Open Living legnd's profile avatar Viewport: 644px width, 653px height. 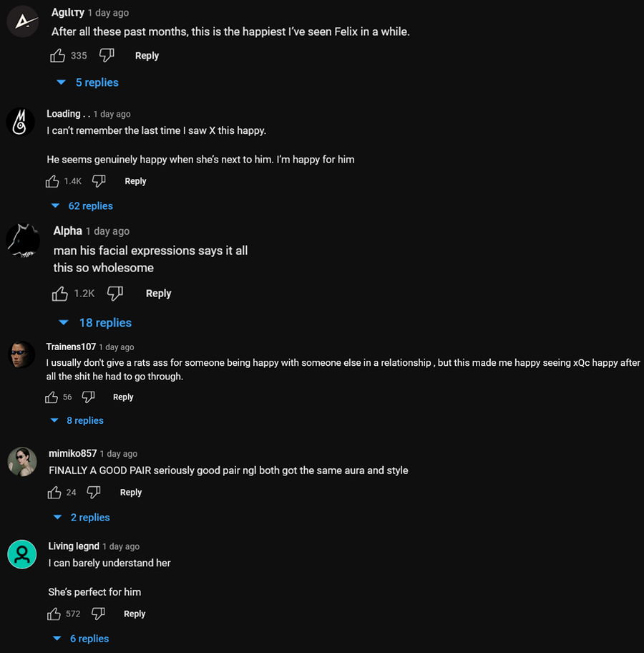22,554
